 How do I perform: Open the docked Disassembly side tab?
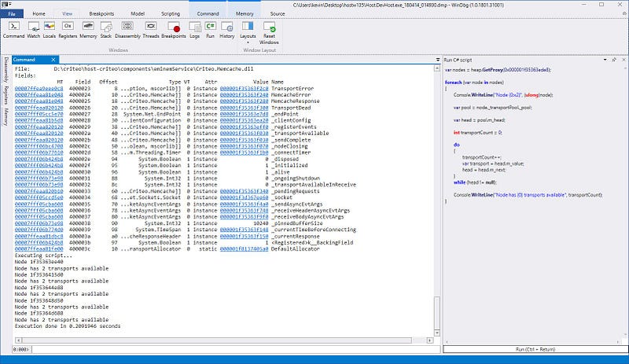click(x=6, y=69)
